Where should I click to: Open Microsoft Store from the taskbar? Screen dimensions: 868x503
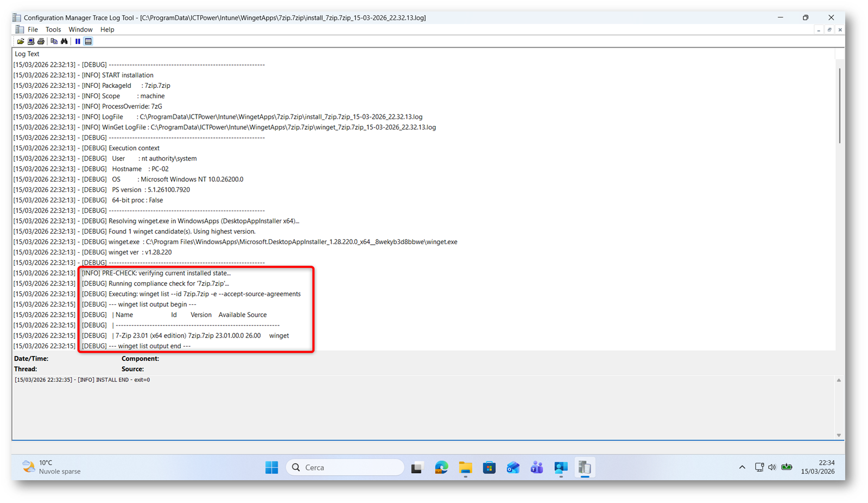pos(489,467)
